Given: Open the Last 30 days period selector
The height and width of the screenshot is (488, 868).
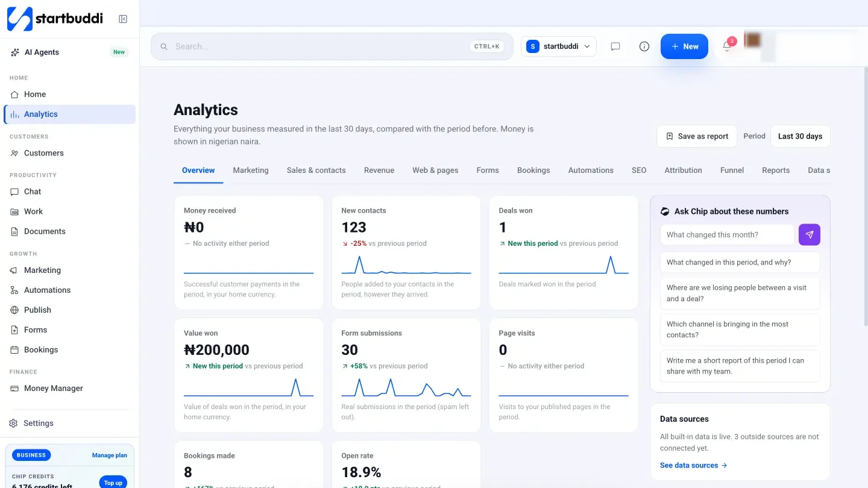Looking at the screenshot, I should click(800, 136).
